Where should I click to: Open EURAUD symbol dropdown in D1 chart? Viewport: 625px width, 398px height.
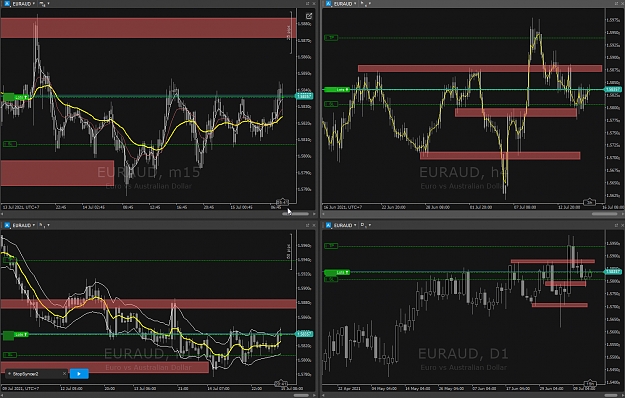point(345,225)
